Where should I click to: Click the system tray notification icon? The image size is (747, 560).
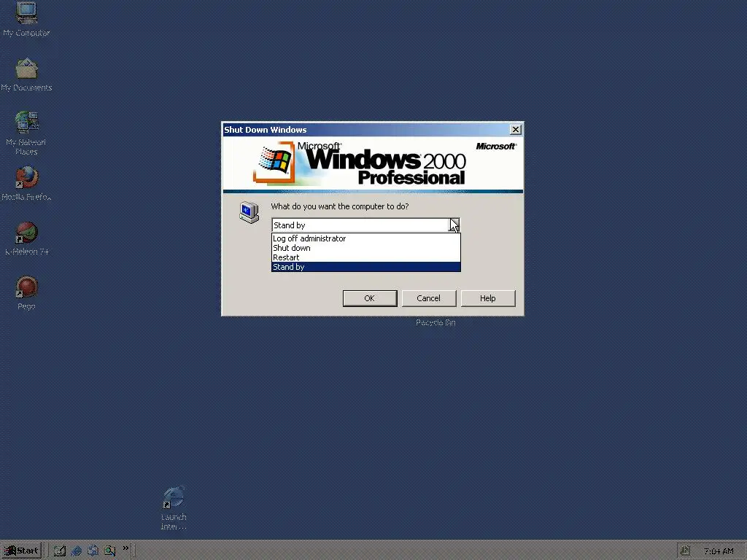coord(685,551)
